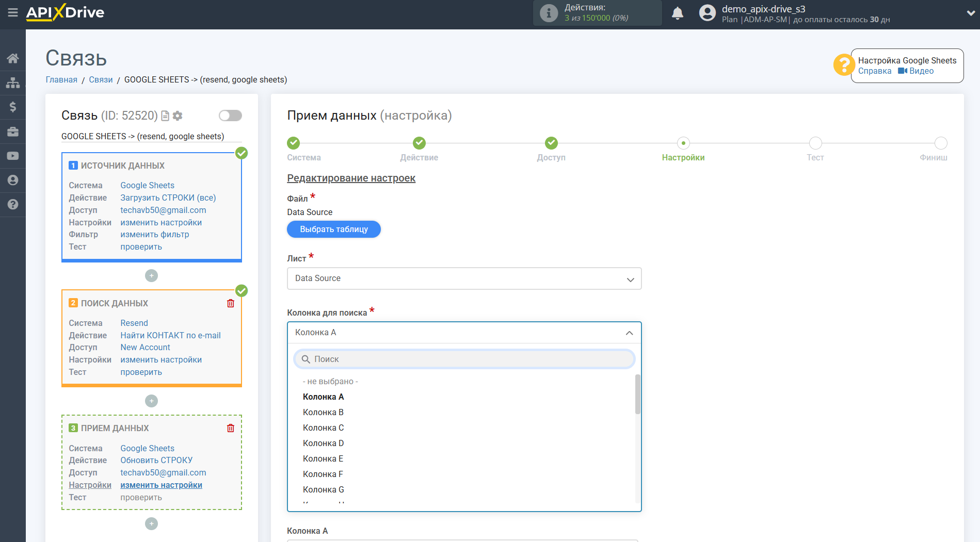980x542 pixels.
Task: Delete the ПОИСК ДАННЫХ block
Action: pos(231,303)
